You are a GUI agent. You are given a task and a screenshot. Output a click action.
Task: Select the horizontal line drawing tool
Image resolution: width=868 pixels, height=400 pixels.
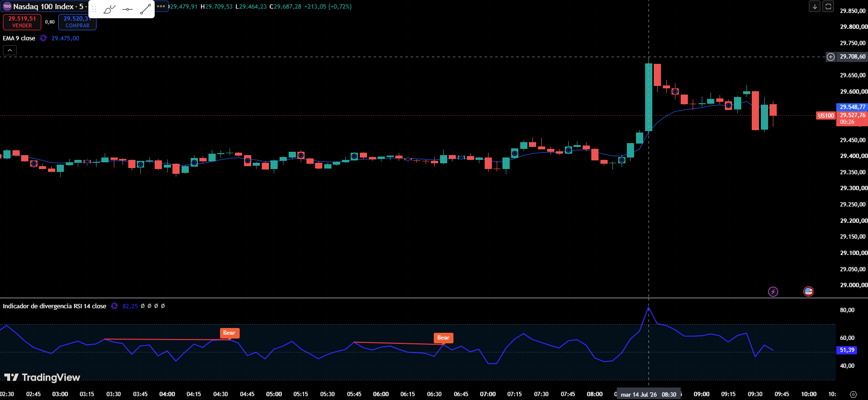(127, 9)
